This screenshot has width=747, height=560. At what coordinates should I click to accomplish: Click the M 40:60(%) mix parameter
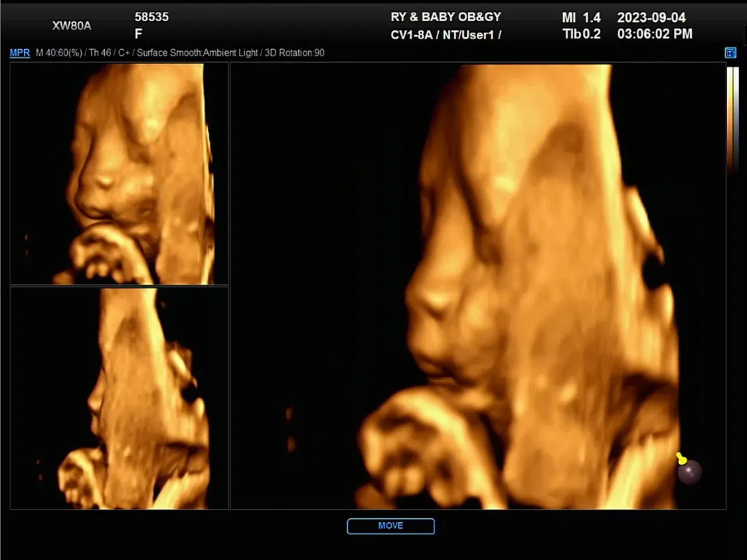click(x=59, y=53)
